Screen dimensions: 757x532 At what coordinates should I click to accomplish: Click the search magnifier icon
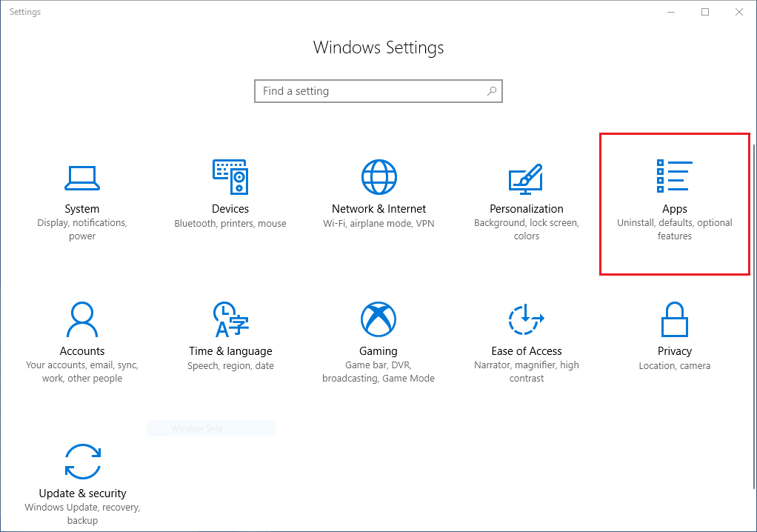coord(492,90)
